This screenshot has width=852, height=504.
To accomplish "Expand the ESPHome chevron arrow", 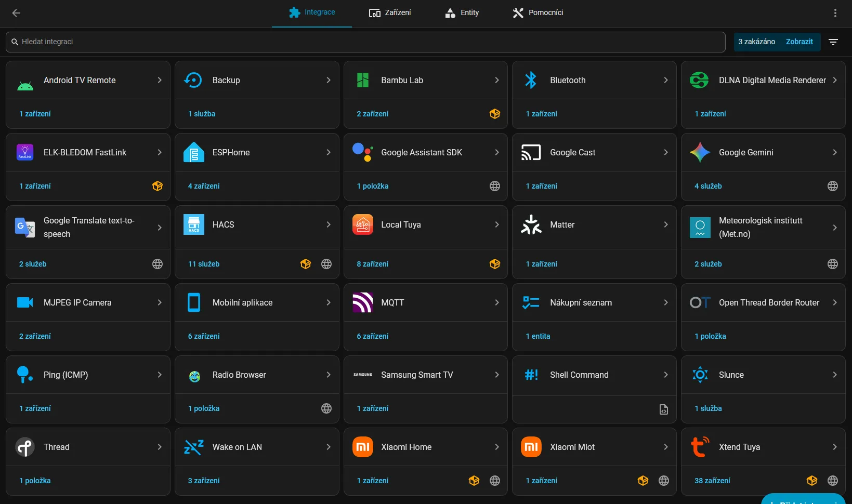I will [x=328, y=152].
